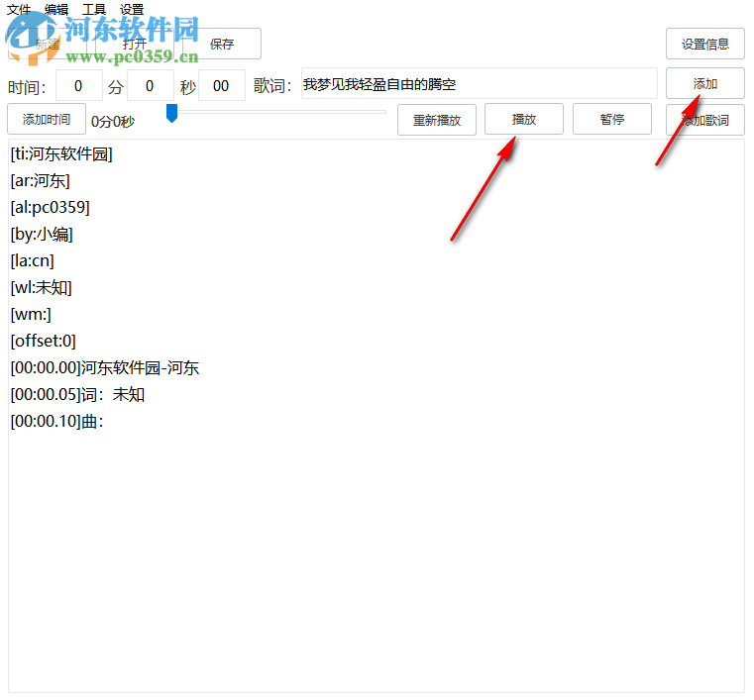Click the line [ar:河东]

click(x=41, y=181)
